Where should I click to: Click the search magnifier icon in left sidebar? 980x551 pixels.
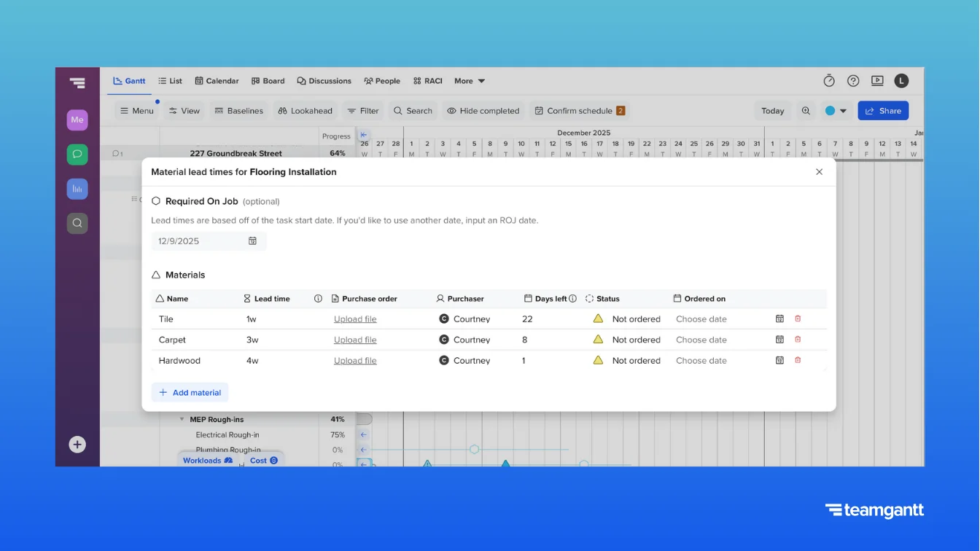click(x=77, y=223)
